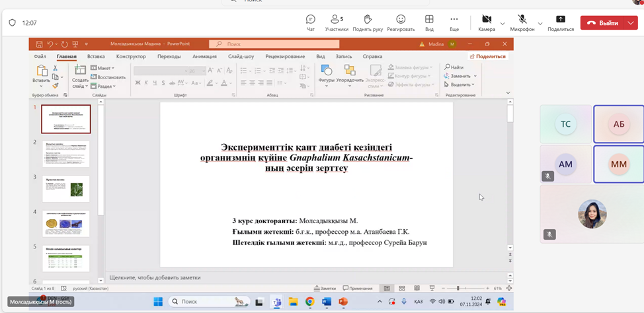Switch to reading view icon
644x313 pixels.
(417, 289)
